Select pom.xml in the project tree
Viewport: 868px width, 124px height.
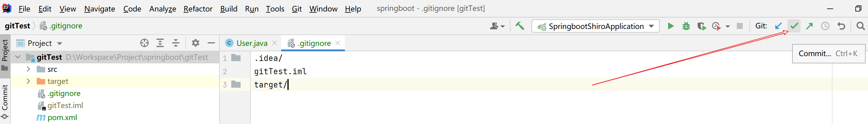(62, 118)
